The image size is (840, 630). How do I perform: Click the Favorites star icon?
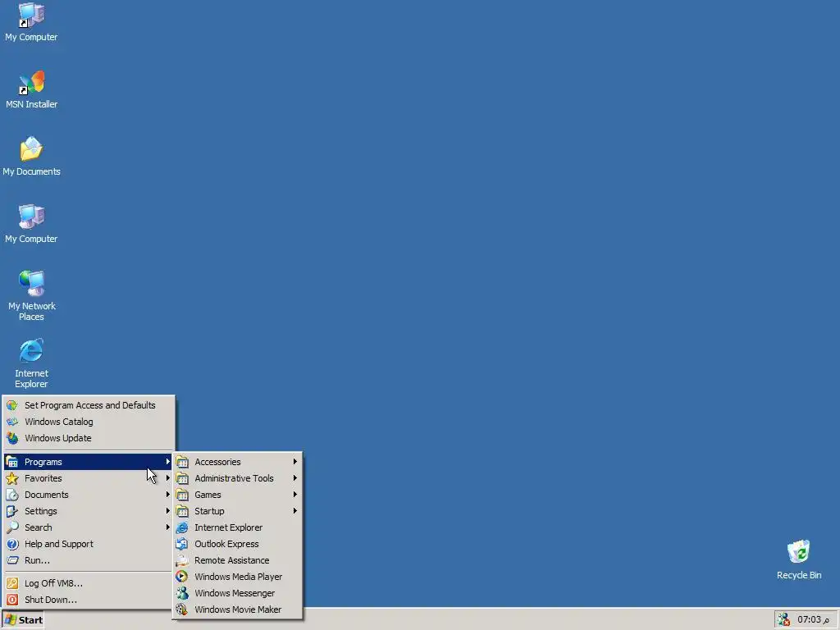(x=12, y=478)
